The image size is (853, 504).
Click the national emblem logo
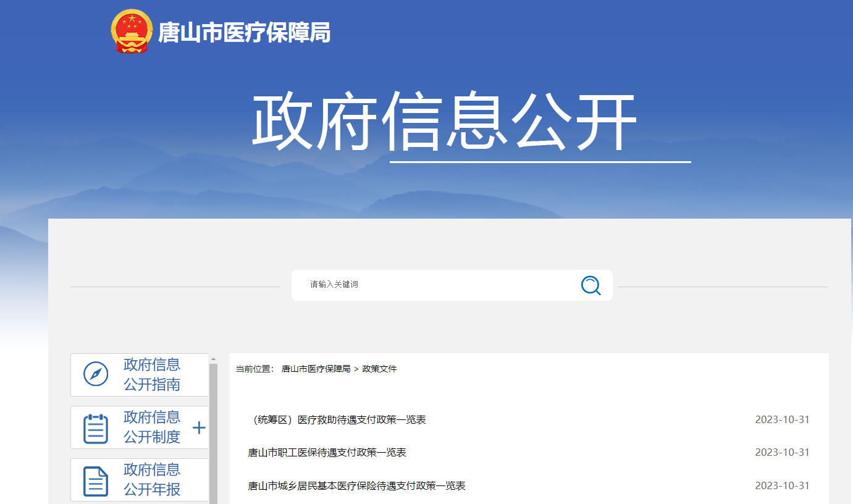tap(131, 31)
